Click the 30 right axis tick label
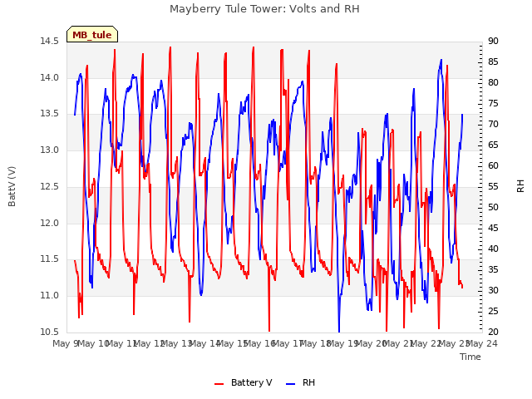 (493, 290)
